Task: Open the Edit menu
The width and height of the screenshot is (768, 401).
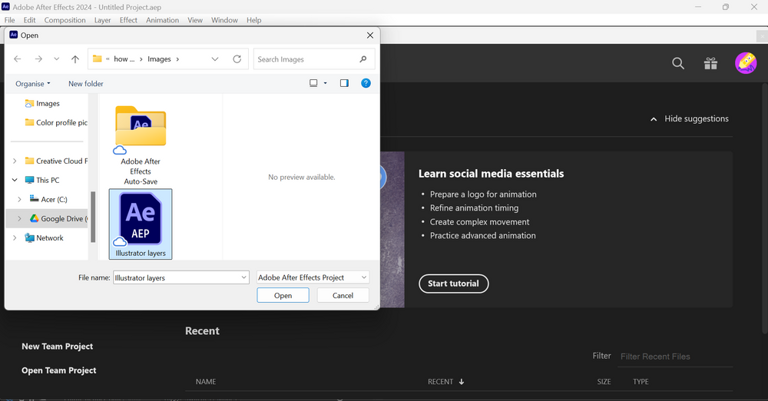Action: [x=29, y=20]
